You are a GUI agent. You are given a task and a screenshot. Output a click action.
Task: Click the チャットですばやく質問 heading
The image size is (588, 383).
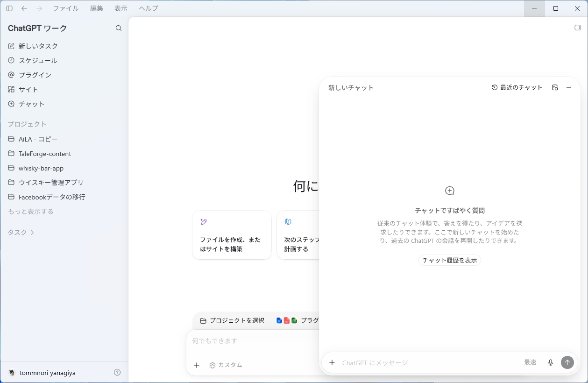click(450, 211)
